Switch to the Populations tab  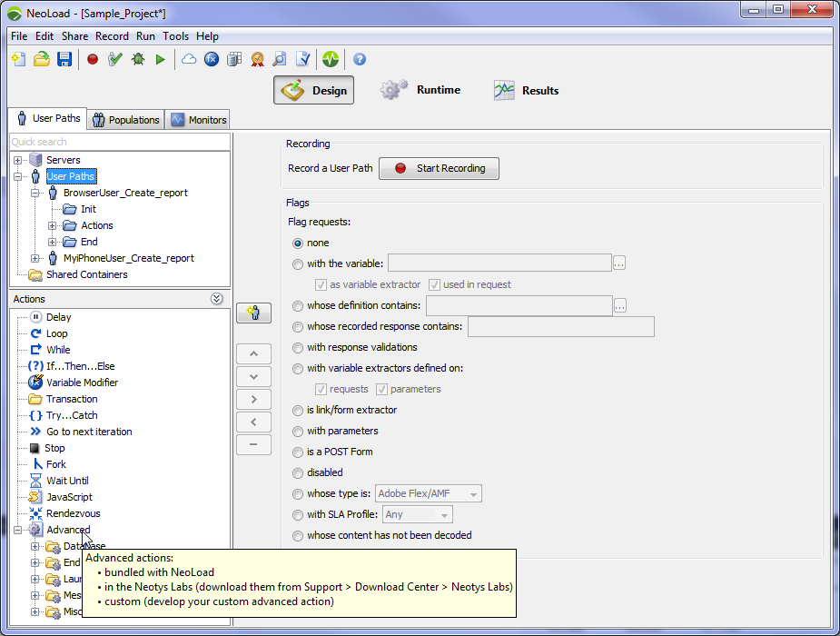(x=127, y=120)
